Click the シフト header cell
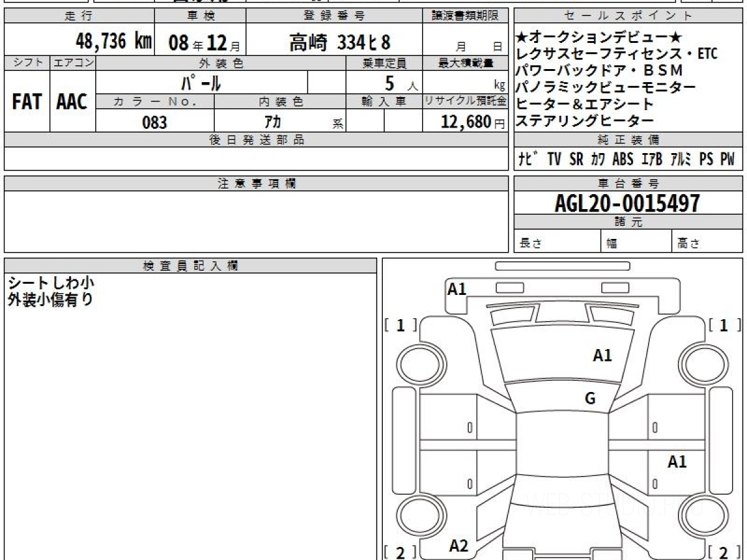Image resolution: width=747 pixels, height=560 pixels. point(27,63)
